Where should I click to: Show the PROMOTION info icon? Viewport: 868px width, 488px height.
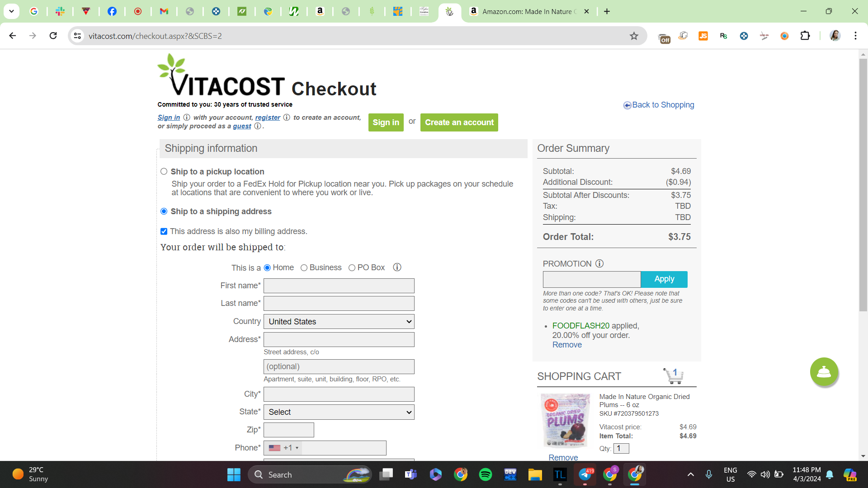click(x=599, y=263)
